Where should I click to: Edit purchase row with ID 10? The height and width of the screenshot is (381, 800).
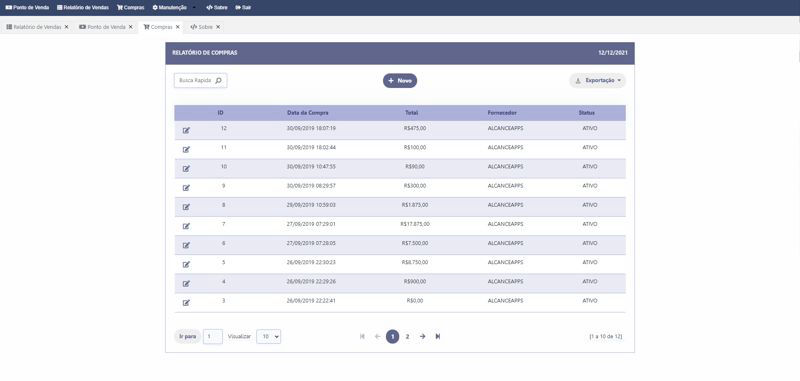(186, 169)
